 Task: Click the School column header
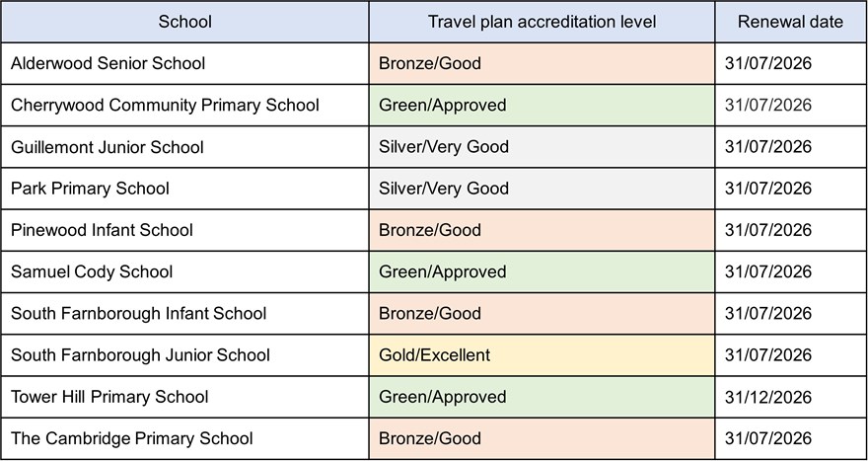[x=184, y=22]
